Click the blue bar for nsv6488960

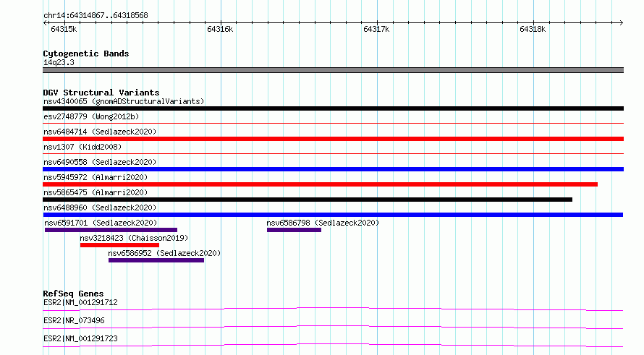coord(333,215)
